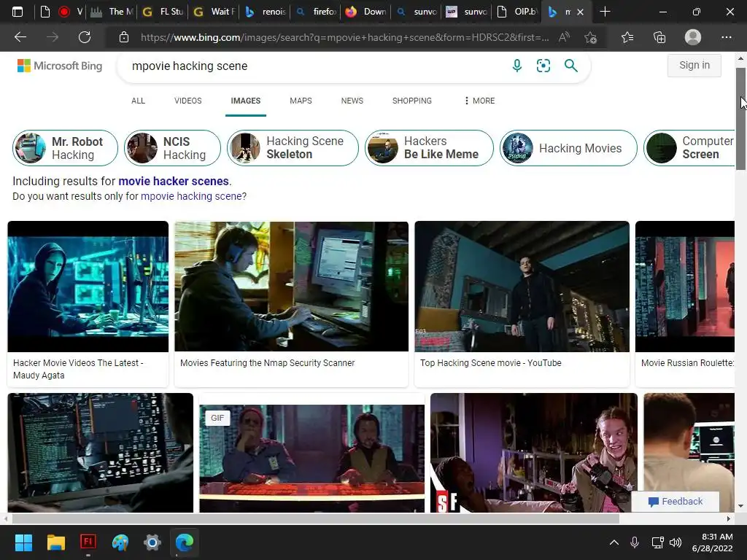Close the active Bing tab
Screen dimensions: 747x560
pos(580,12)
